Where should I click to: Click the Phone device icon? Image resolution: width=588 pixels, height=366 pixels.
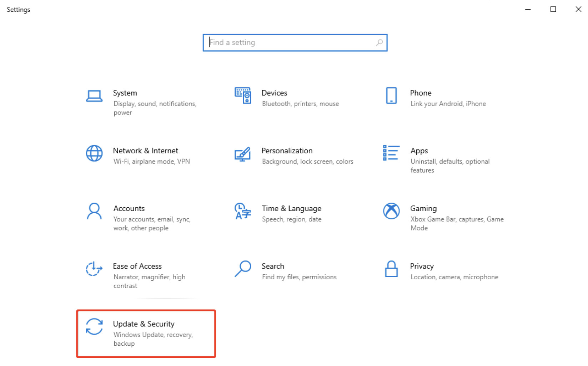391,96
